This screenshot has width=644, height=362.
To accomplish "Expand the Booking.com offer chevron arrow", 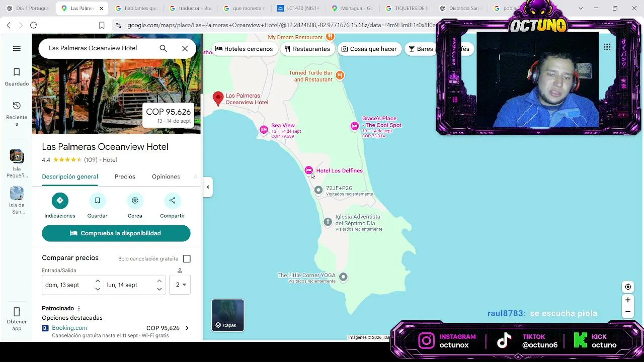I will pyautogui.click(x=187, y=328).
